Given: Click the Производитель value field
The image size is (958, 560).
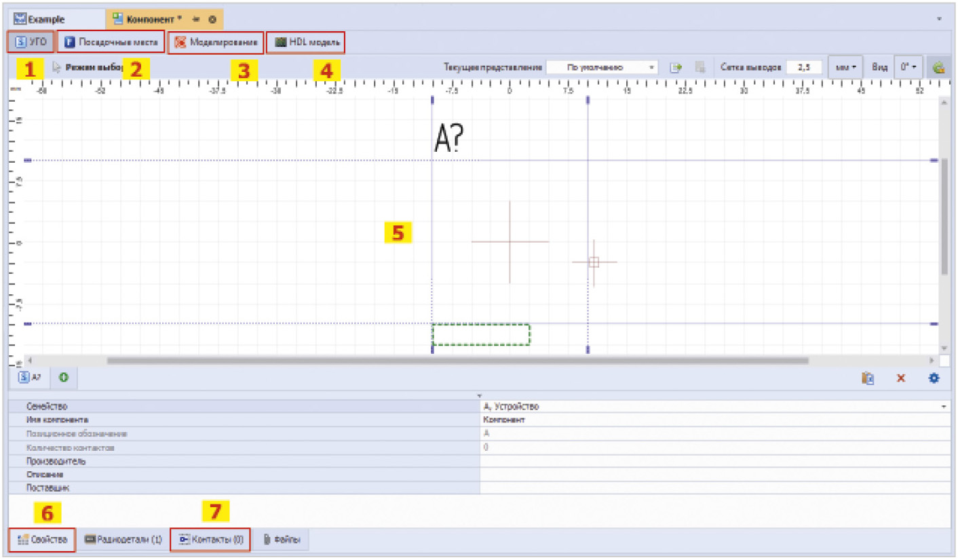Looking at the screenshot, I should click(x=714, y=461).
